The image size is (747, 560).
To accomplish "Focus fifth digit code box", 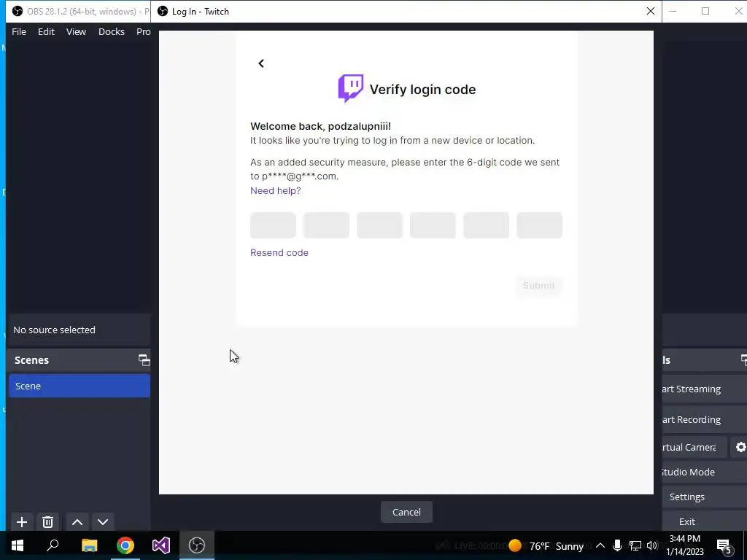I will tap(486, 225).
